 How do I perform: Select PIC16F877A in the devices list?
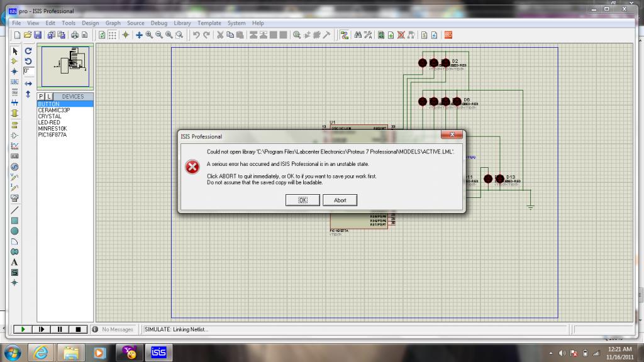click(x=53, y=135)
